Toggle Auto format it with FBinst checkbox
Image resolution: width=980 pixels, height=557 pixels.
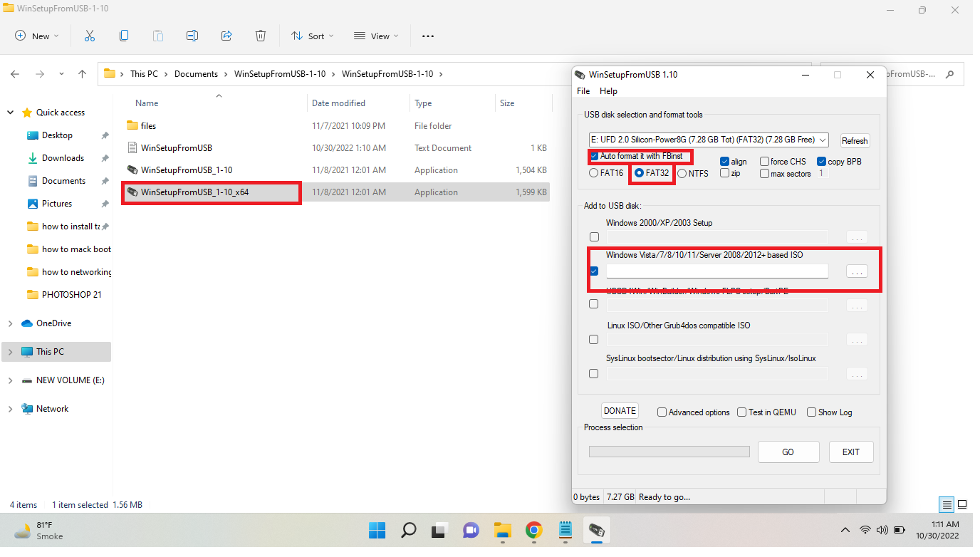(x=594, y=156)
